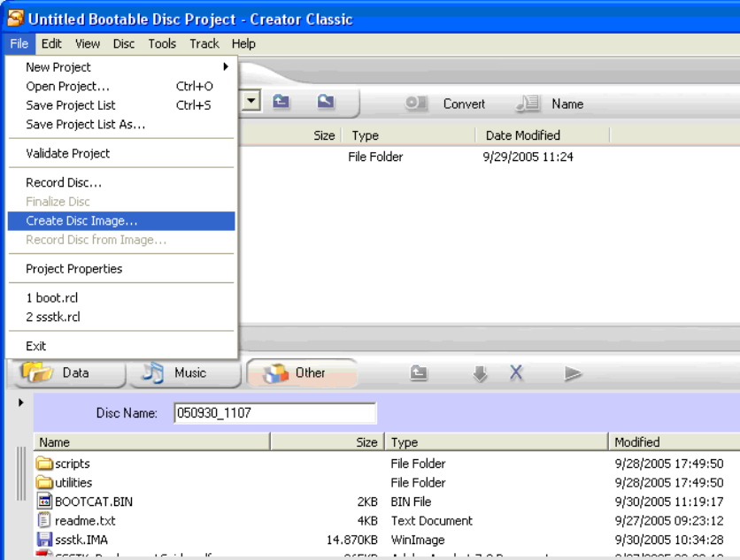This screenshot has width=740, height=560.
Task: Sort source list by Date Modified column
Action: tap(543, 135)
